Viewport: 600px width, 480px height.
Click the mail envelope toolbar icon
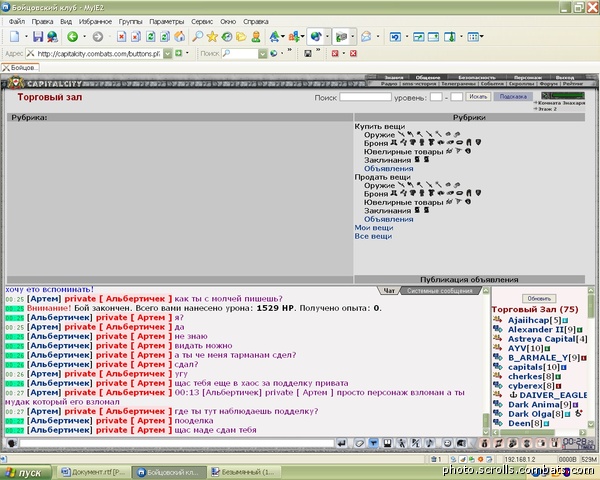366,37
